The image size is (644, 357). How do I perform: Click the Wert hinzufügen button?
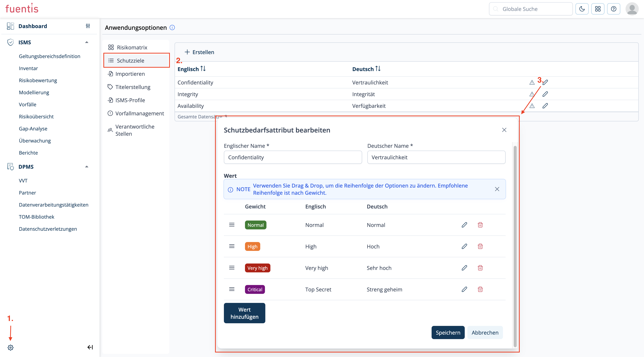point(244,313)
